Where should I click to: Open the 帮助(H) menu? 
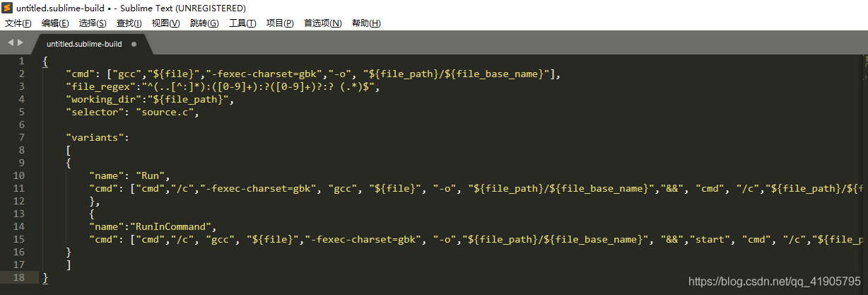pyautogui.click(x=365, y=23)
